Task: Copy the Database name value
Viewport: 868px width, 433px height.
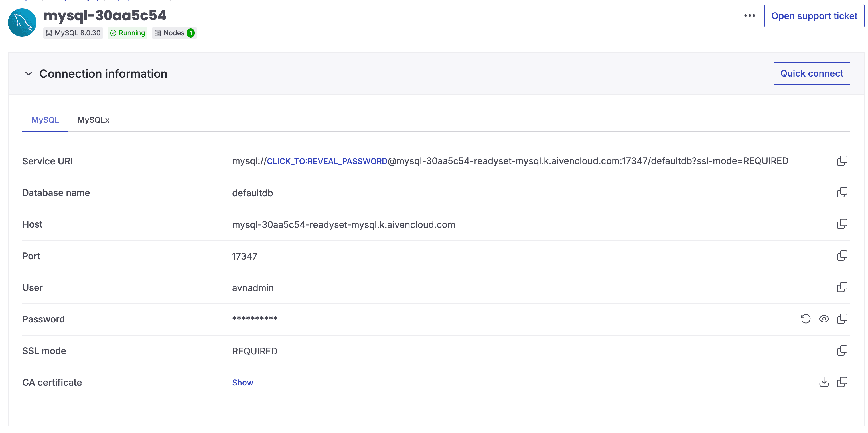Action: coord(842,193)
